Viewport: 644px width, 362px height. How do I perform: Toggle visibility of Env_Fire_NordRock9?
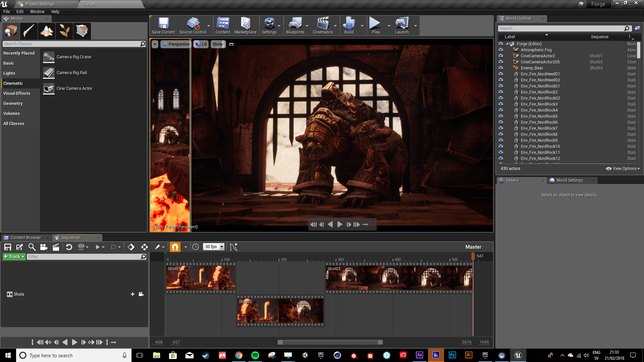[501, 140]
